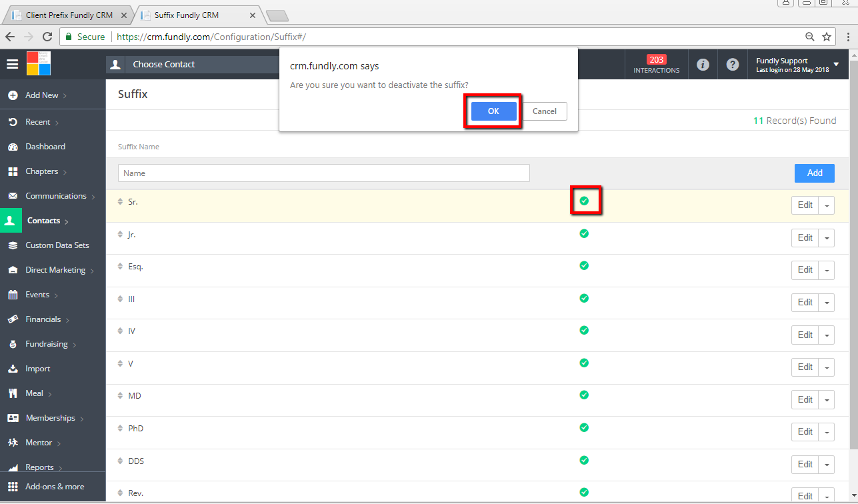Open the dropdown arrow next to III Edit

827,303
